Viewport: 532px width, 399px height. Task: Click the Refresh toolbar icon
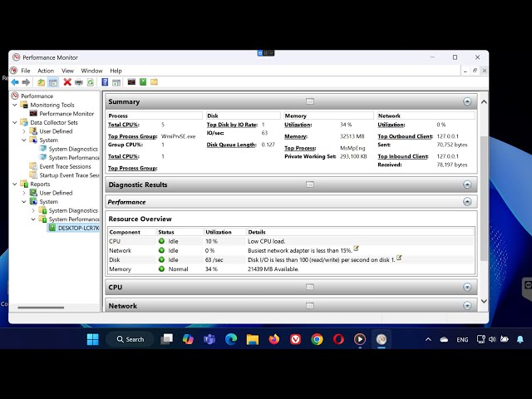[91, 82]
